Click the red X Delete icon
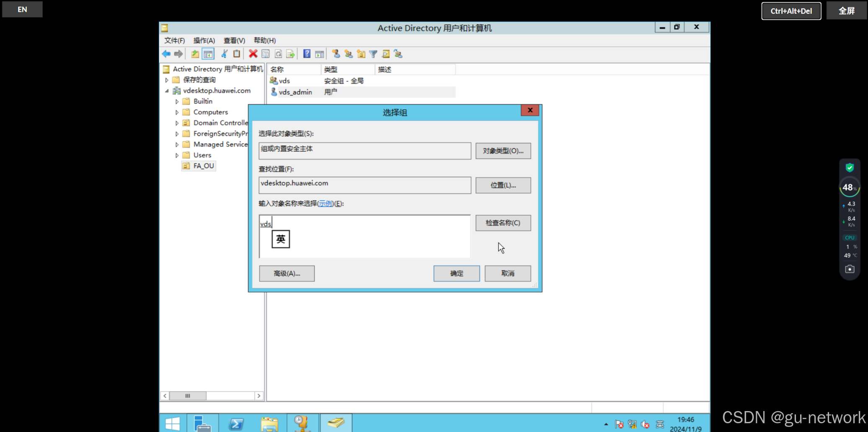The image size is (868, 432). pyautogui.click(x=253, y=54)
